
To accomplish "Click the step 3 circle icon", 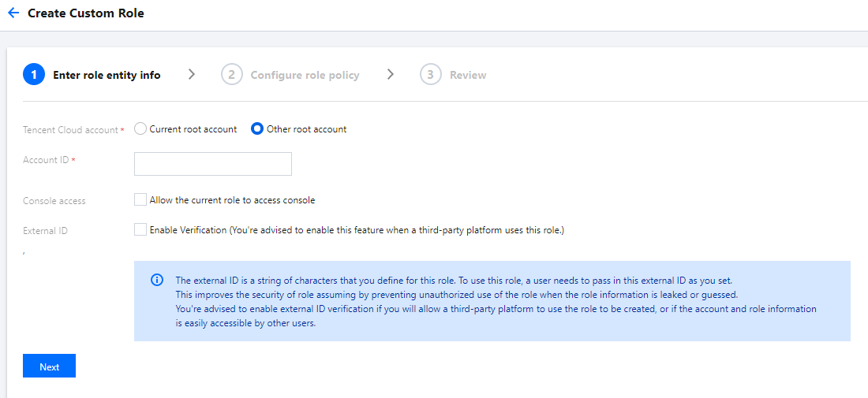I will 430,75.
